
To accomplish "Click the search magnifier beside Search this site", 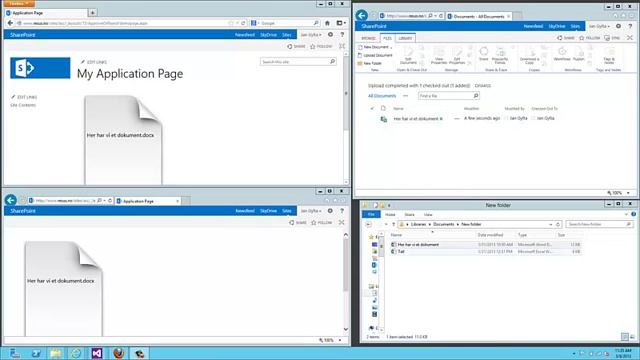I will point(332,62).
